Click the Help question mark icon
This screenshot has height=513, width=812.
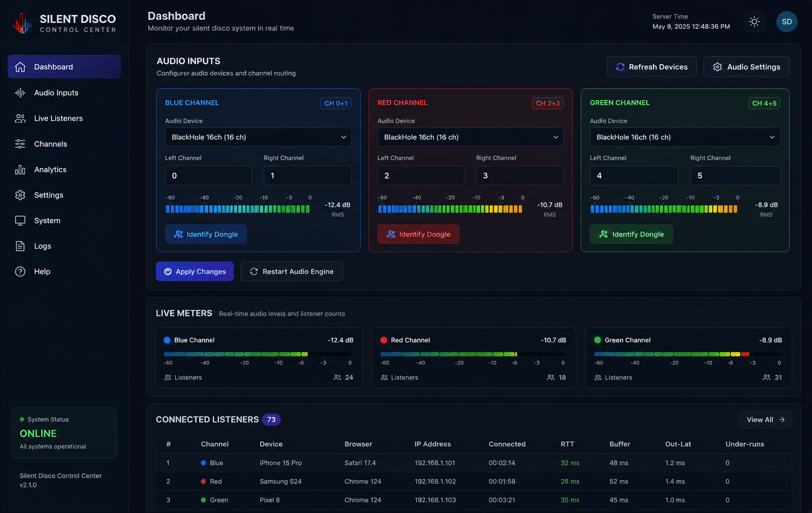coord(20,271)
